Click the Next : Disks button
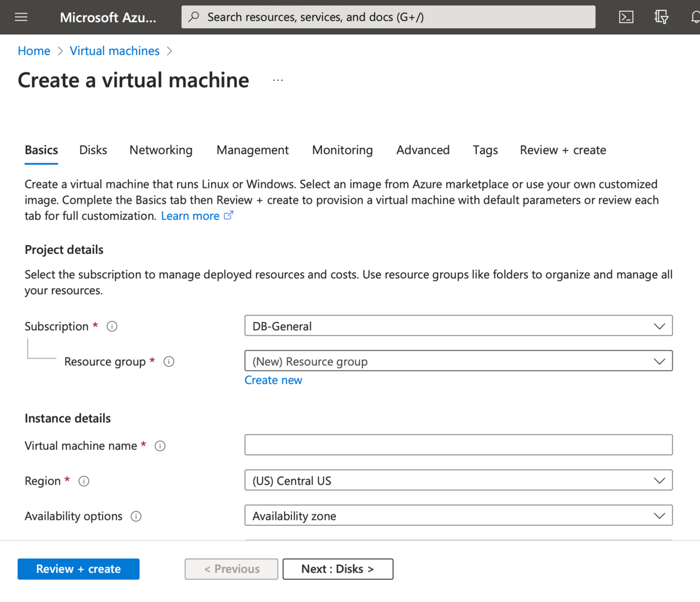700x602 pixels. 337,569
